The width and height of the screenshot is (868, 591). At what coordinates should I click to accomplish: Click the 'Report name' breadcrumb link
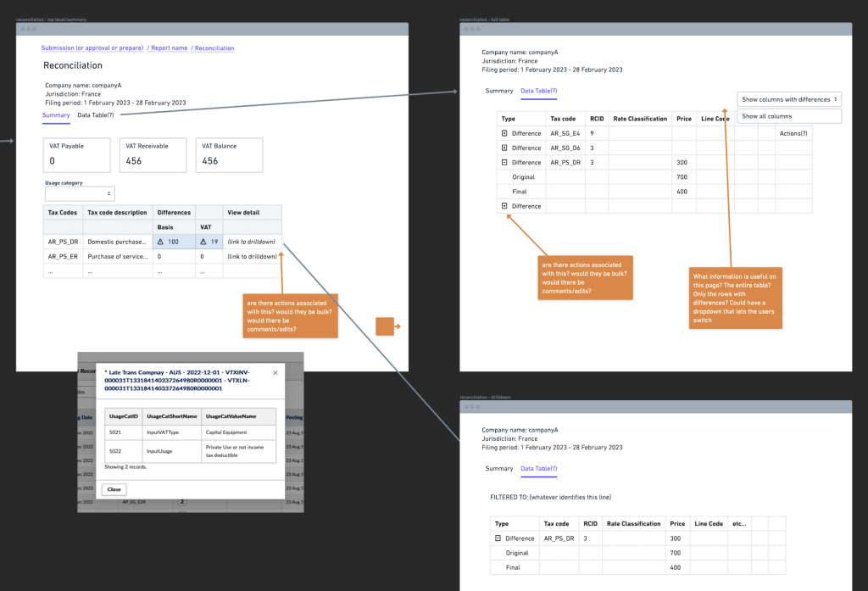tap(168, 48)
